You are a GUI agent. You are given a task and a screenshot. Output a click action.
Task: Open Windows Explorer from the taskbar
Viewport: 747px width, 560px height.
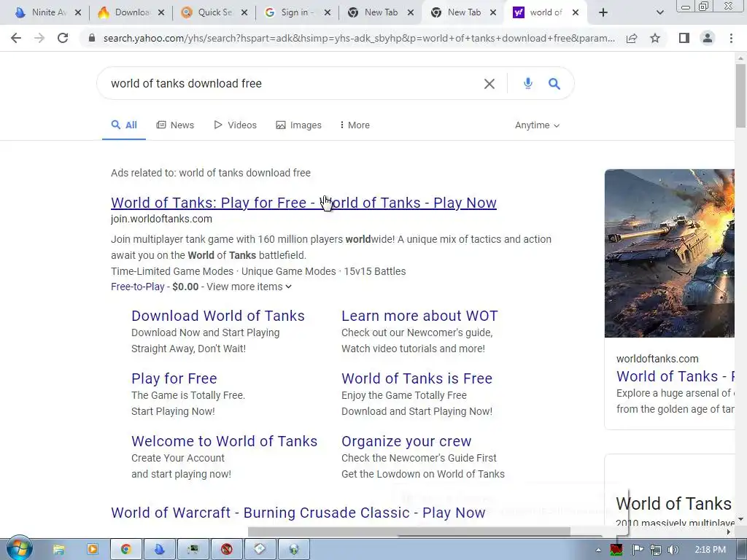[58, 550]
